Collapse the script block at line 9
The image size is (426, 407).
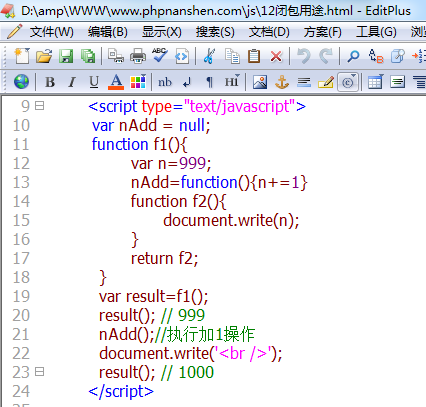pos(40,106)
